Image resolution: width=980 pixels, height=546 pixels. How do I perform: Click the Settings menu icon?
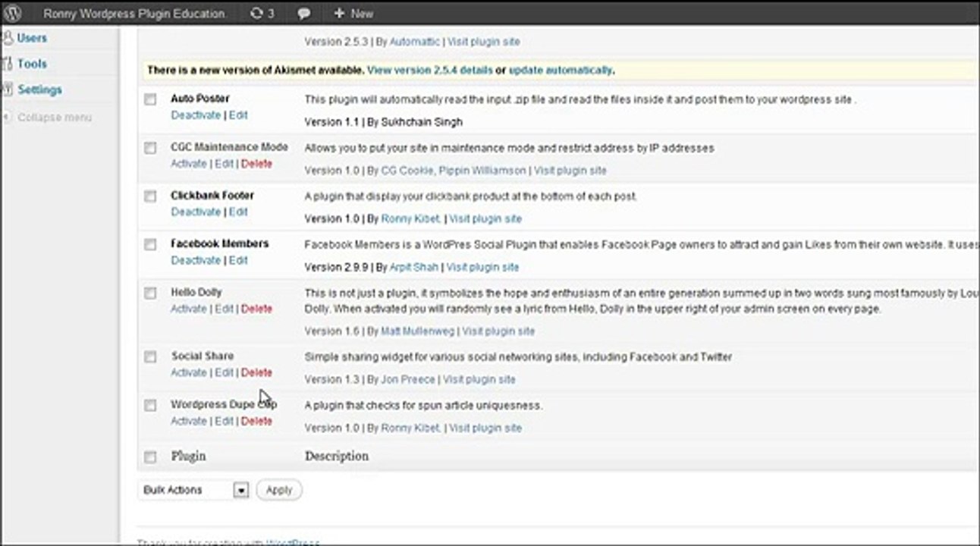(8, 89)
